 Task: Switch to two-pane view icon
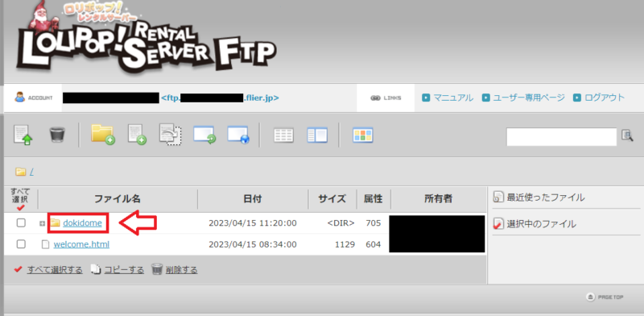(317, 135)
